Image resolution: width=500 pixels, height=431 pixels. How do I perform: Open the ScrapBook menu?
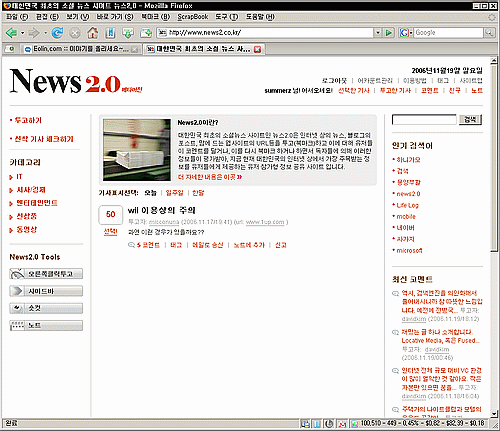(x=193, y=17)
